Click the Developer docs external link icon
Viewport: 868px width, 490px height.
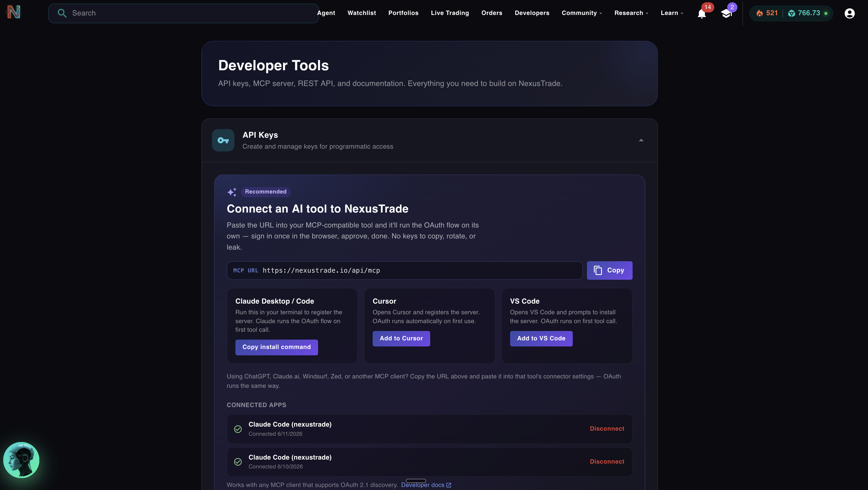(448, 485)
